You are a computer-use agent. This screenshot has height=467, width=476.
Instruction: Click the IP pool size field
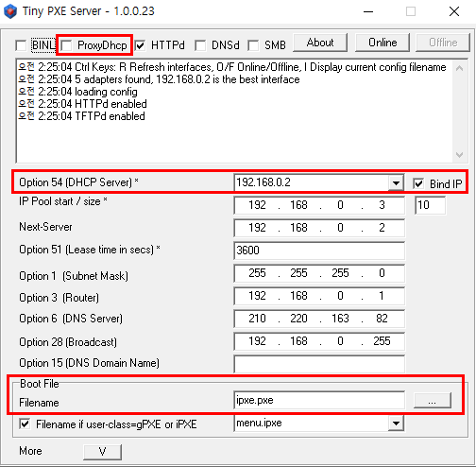[x=430, y=205]
